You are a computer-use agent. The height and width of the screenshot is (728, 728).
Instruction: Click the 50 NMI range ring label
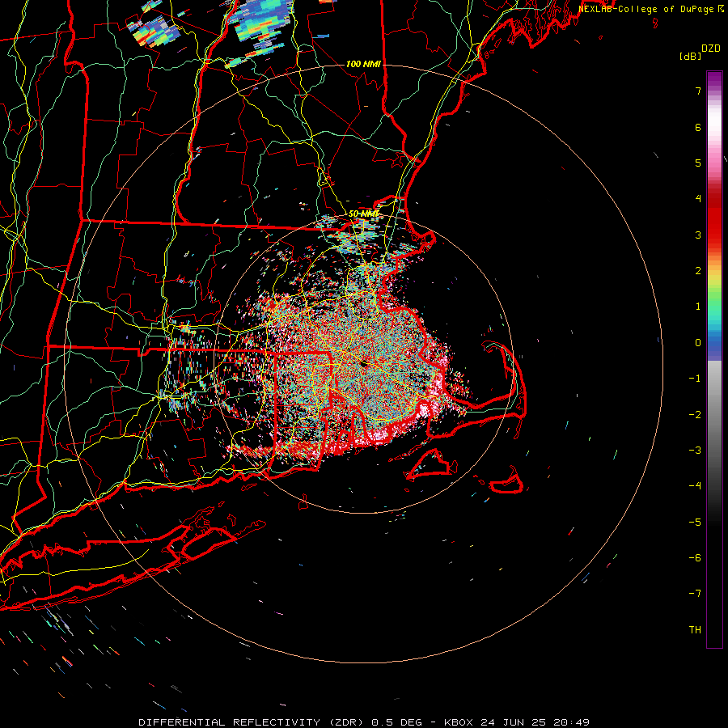[x=363, y=214]
